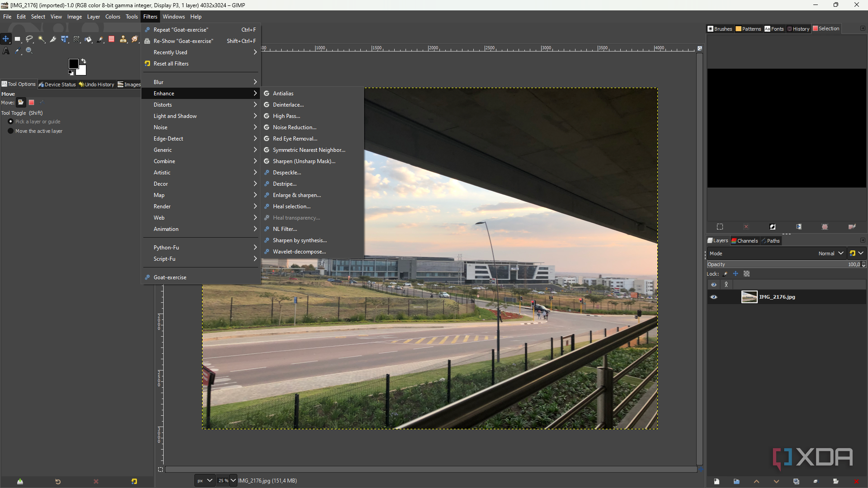Open the Light and Shadow submenu
Image resolution: width=868 pixels, height=488 pixels.
point(201,116)
